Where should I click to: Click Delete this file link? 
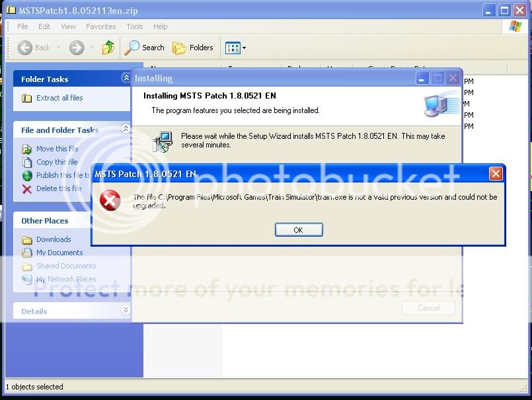(59, 188)
